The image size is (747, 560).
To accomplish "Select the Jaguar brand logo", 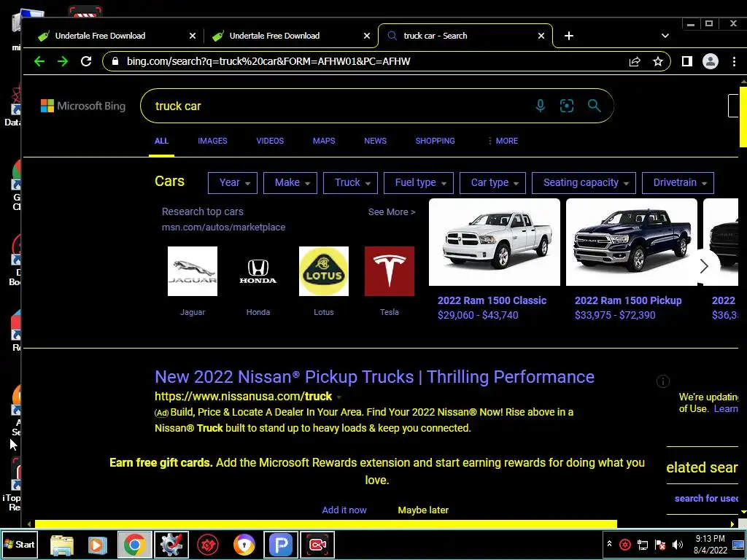I will (x=193, y=271).
